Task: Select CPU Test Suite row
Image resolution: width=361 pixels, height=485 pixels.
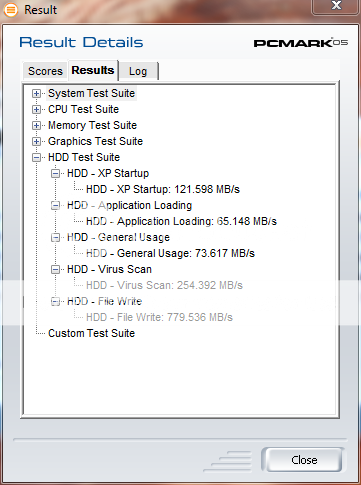Action: pos(83,109)
